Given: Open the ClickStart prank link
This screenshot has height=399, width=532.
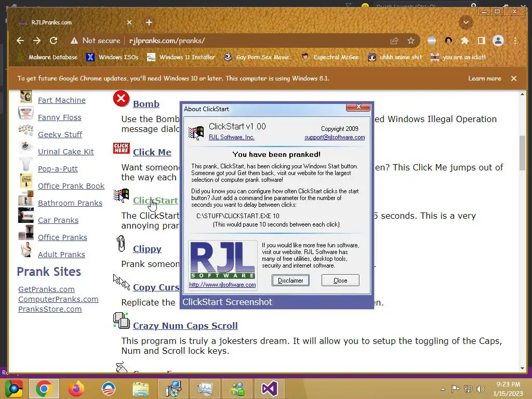Looking at the screenshot, I should point(155,201).
